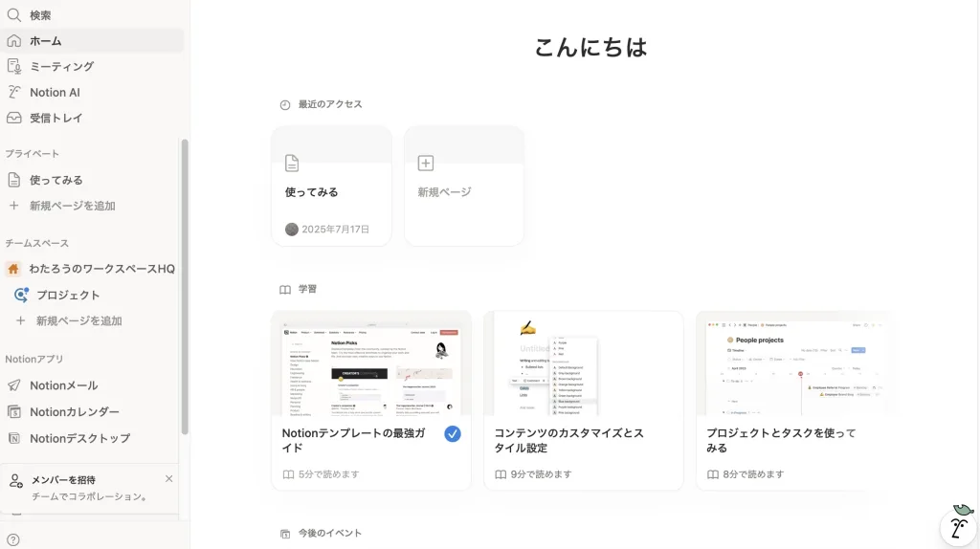This screenshot has height=549, width=980.
Task: Expand わたろうのワークスペースHQ teamspace
Action: pos(13,269)
